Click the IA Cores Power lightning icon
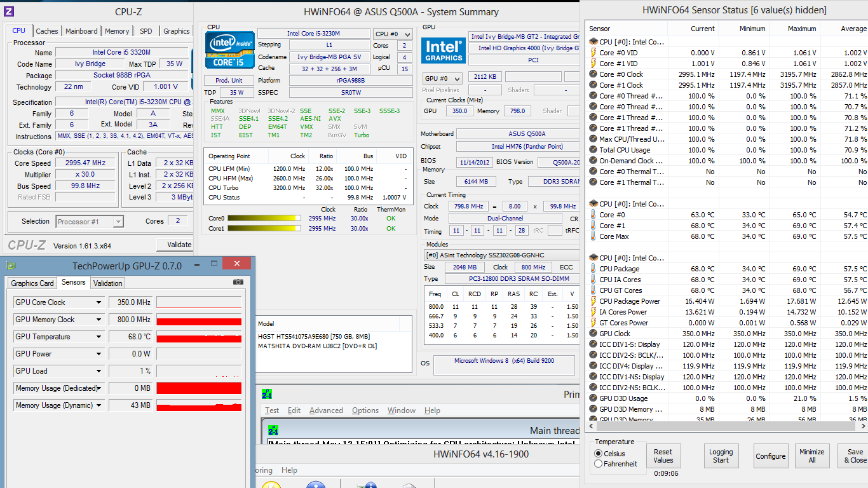 593,312
